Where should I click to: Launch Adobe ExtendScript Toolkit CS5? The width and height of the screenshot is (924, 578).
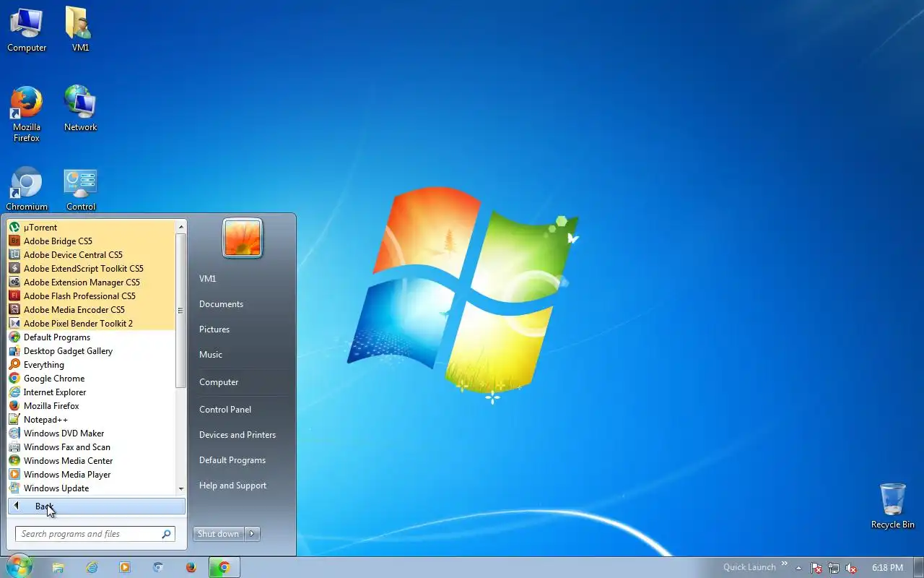91,268
